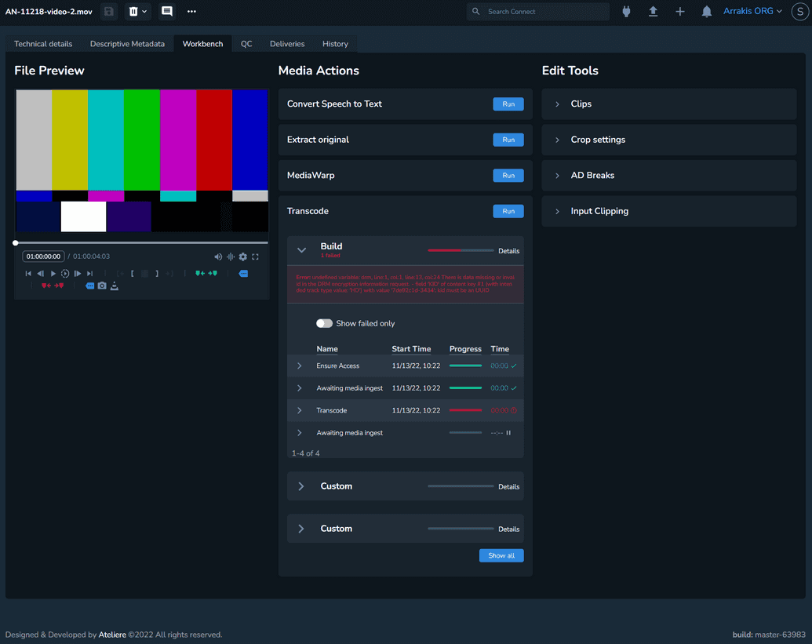The width and height of the screenshot is (812, 644).
Task: Step one frame forward
Action: 78,273
